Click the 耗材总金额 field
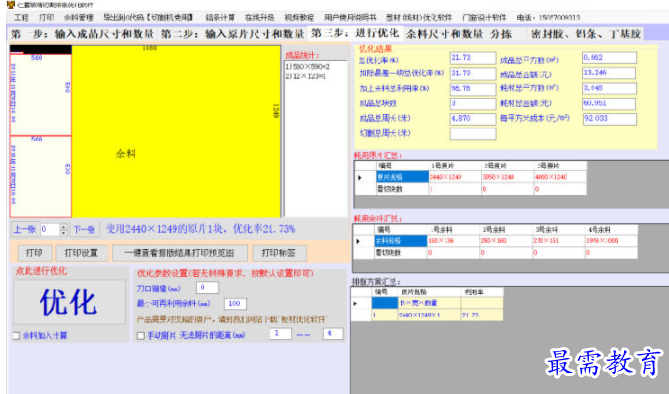The height and width of the screenshot is (394, 669). pyautogui.click(x=609, y=104)
